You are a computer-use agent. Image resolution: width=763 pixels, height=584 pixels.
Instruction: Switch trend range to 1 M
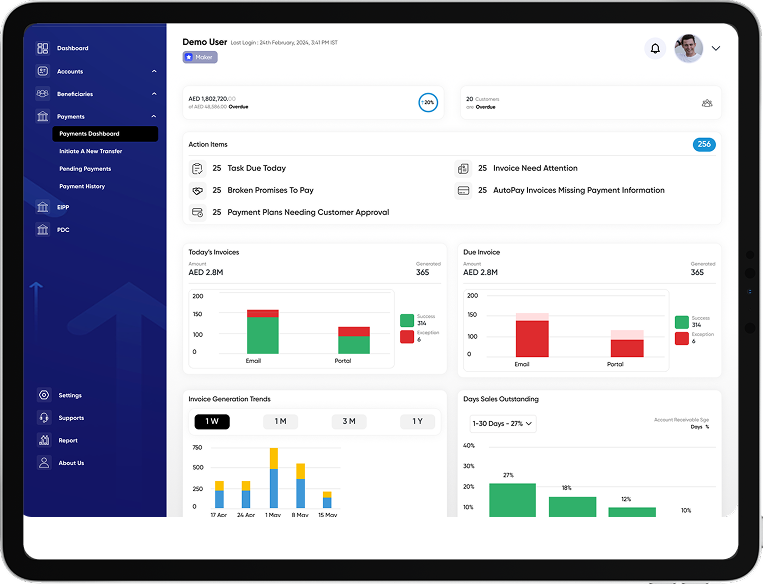tap(280, 422)
